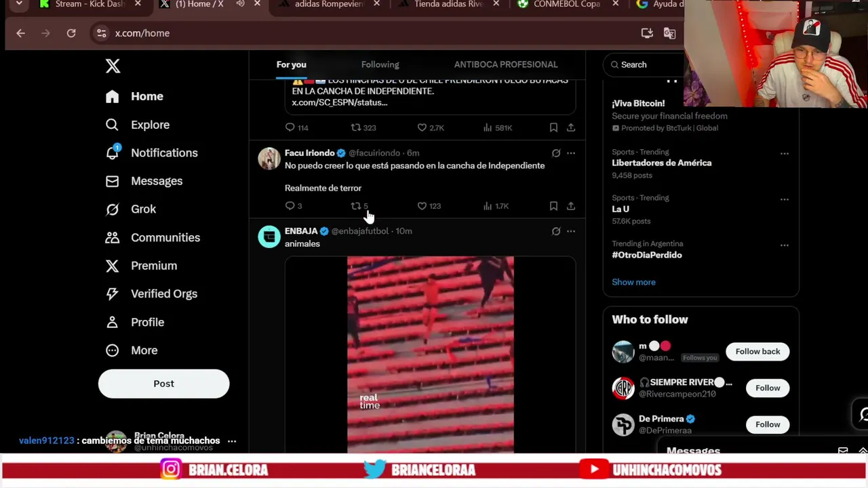Viewport: 868px width, 488px height.
Task: Open options for La U trend
Action: coord(785,199)
